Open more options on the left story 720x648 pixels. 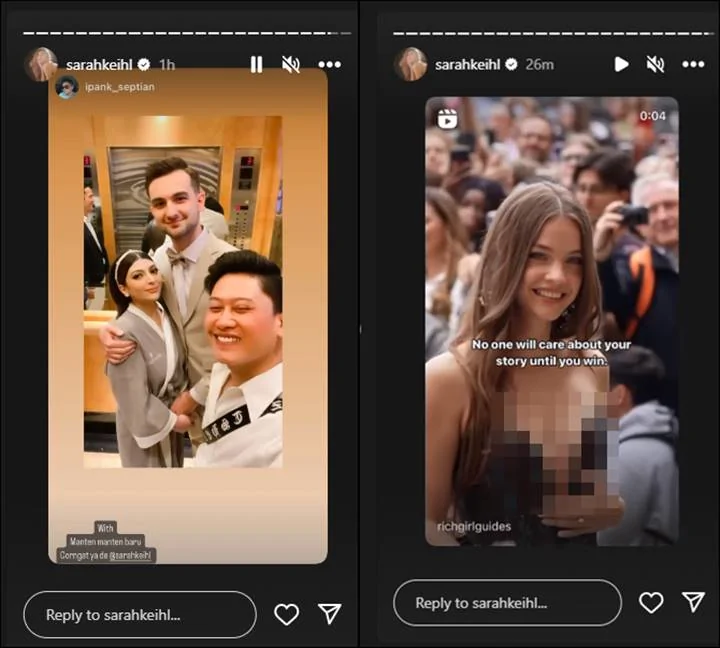(x=330, y=64)
